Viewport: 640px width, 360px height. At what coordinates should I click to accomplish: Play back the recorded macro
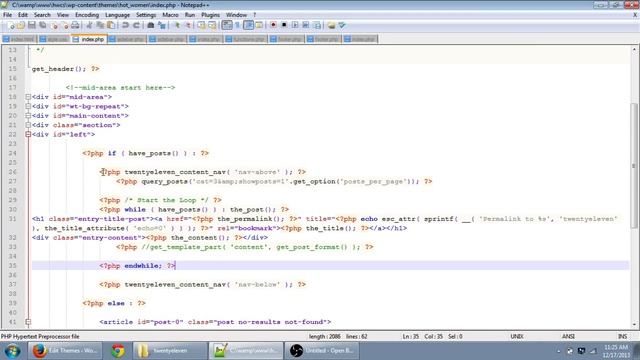click(295, 25)
